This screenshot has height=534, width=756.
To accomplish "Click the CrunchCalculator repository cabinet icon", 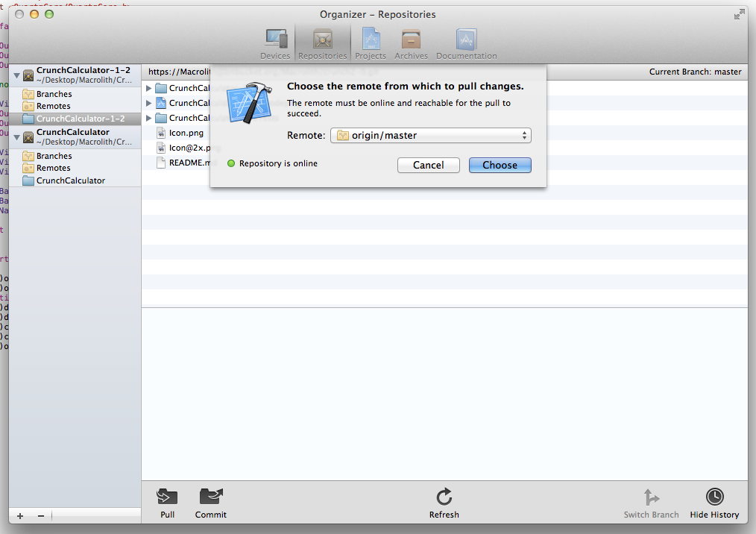I will tap(28, 137).
